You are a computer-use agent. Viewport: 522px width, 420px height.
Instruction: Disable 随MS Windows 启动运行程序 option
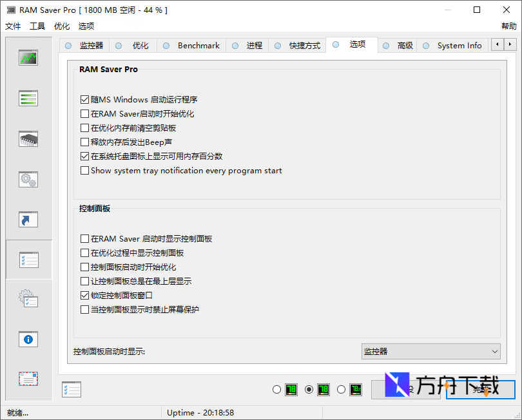(x=84, y=99)
